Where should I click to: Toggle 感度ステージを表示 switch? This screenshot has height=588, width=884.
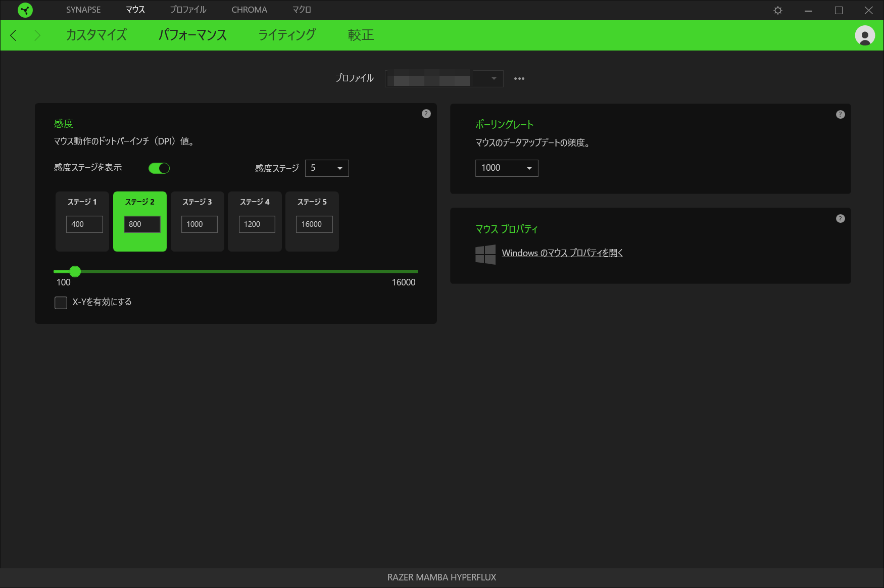(x=159, y=168)
